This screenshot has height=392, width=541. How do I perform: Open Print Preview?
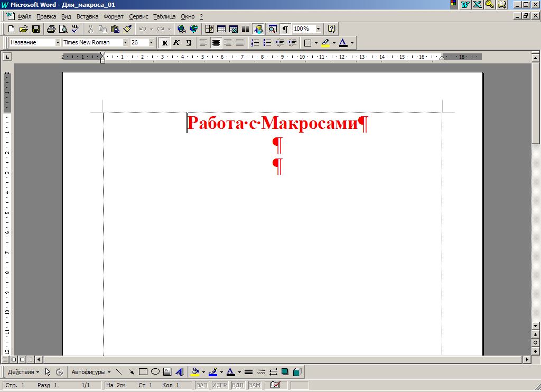(63, 29)
